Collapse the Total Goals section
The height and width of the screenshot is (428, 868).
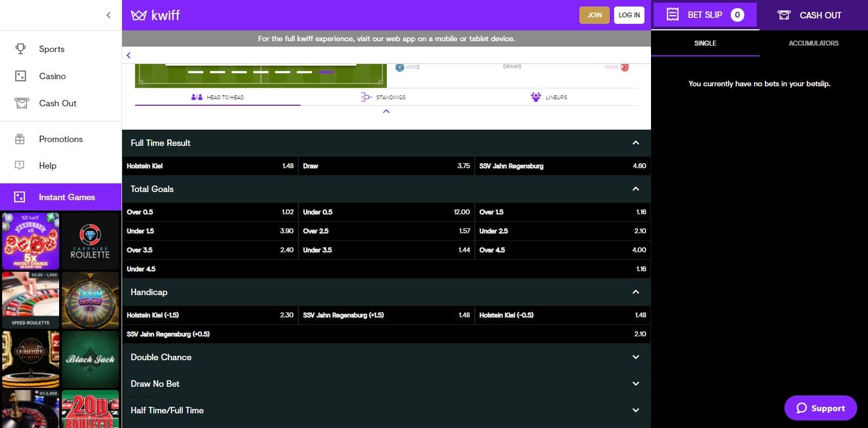(636, 189)
